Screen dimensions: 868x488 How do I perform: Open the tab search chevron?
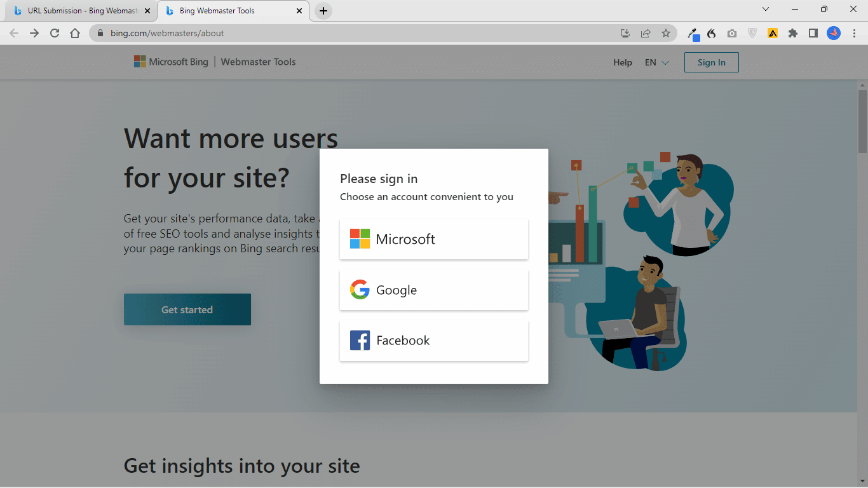pos(766,9)
